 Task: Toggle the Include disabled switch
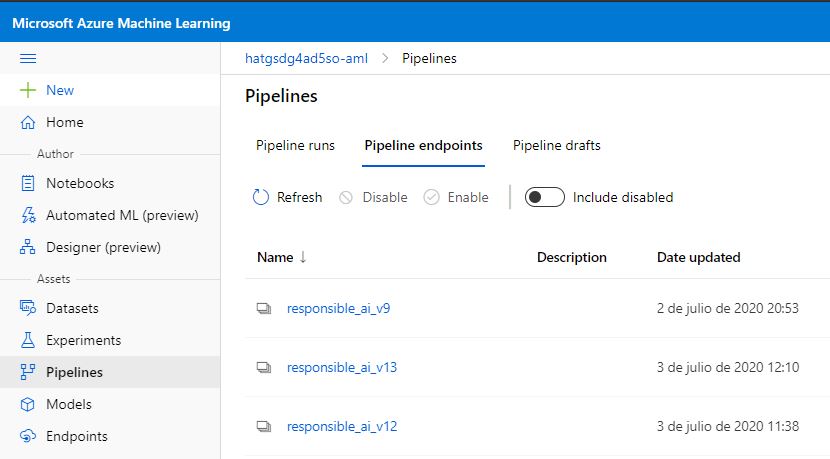(544, 197)
